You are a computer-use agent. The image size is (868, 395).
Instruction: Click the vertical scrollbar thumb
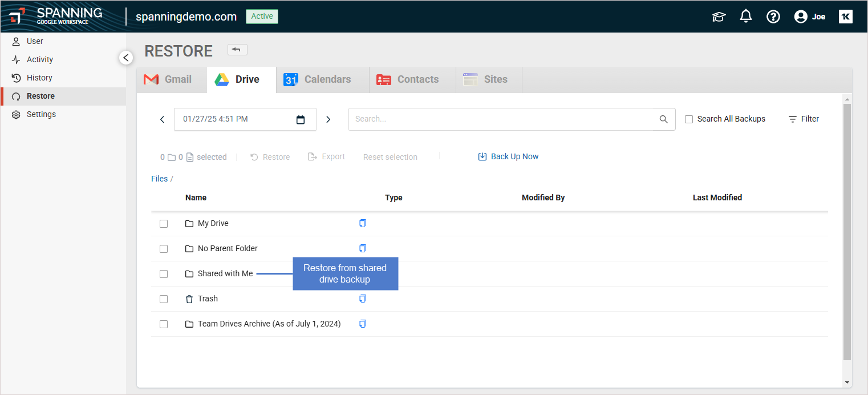847,232
